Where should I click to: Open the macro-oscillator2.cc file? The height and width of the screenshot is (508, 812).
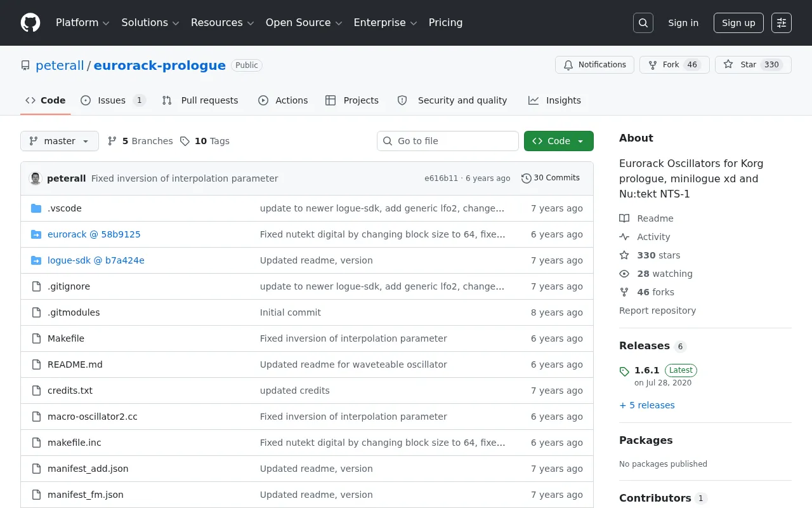(x=93, y=417)
